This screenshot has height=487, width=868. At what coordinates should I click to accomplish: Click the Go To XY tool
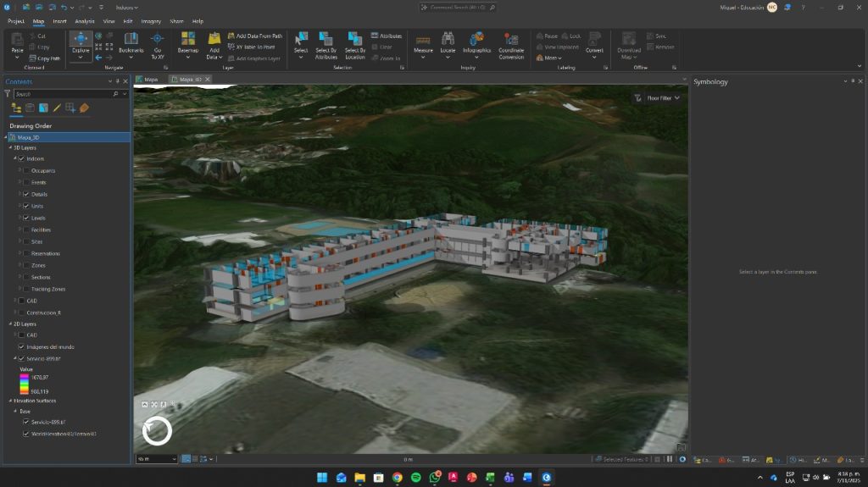[157, 41]
